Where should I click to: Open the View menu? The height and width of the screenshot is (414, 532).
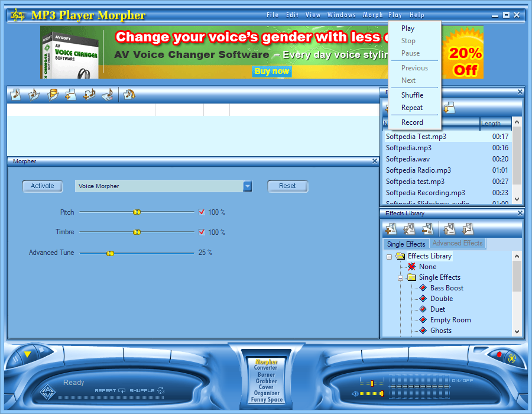pos(313,15)
